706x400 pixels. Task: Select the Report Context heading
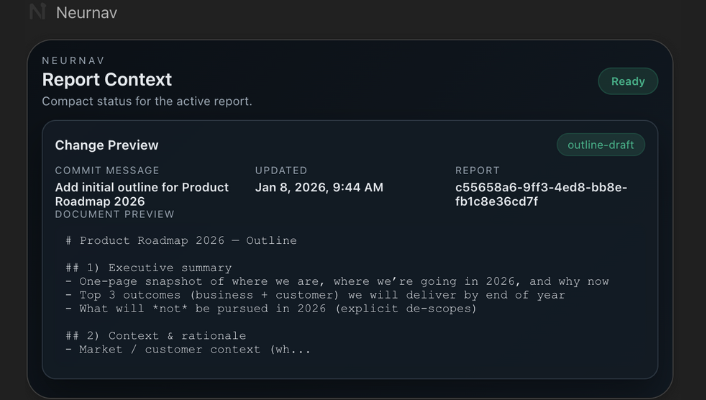pyautogui.click(x=107, y=80)
